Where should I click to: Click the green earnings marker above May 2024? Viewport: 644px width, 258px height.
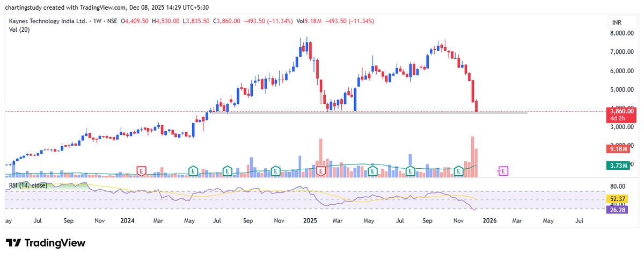click(193, 171)
